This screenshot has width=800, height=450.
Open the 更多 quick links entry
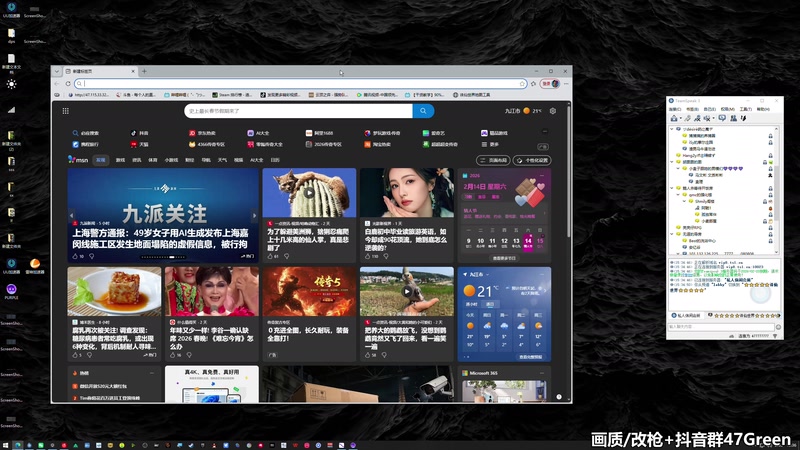tap(490, 144)
